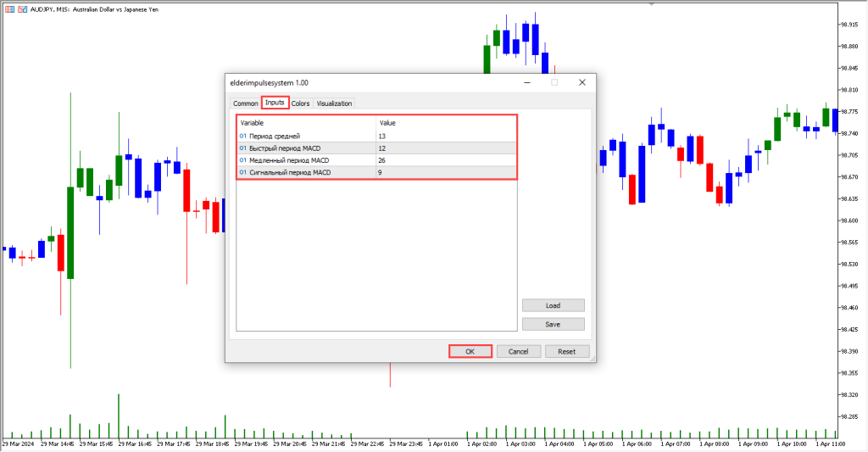Click the Value column header
The width and height of the screenshot is (868, 452).
(x=446, y=123)
